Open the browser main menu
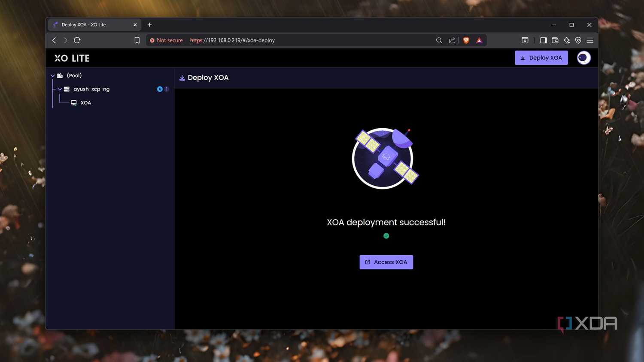 click(x=590, y=40)
